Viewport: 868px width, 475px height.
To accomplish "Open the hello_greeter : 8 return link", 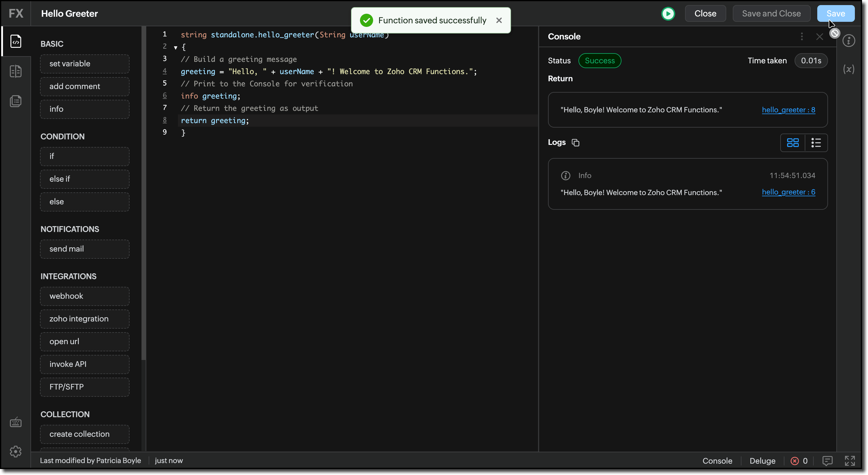I will tap(789, 110).
